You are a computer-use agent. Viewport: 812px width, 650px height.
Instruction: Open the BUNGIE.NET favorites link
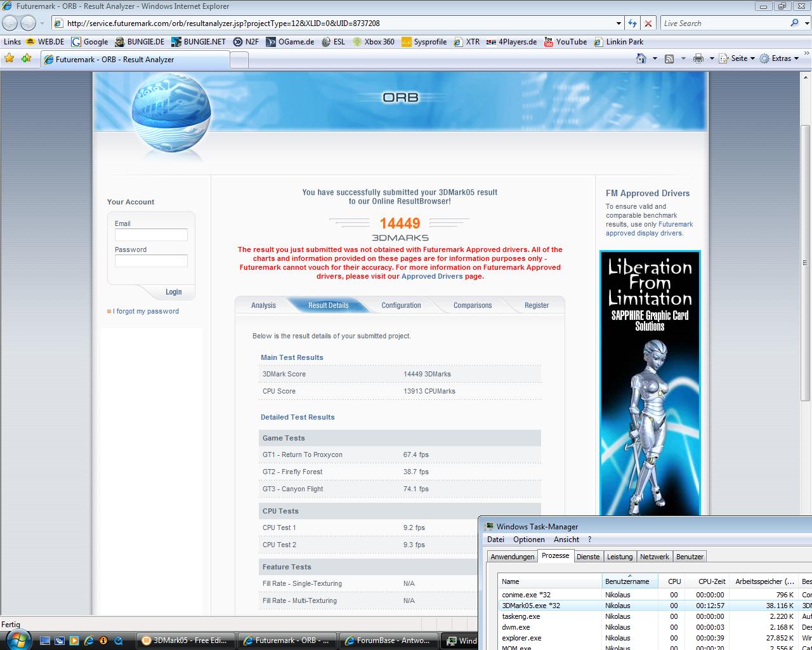pos(199,42)
